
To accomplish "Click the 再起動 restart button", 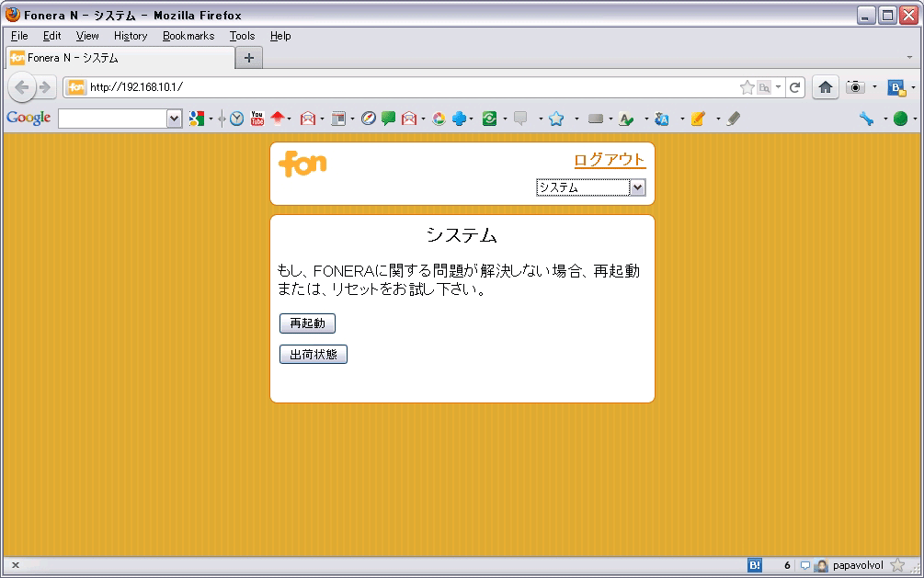I will tap(308, 323).
